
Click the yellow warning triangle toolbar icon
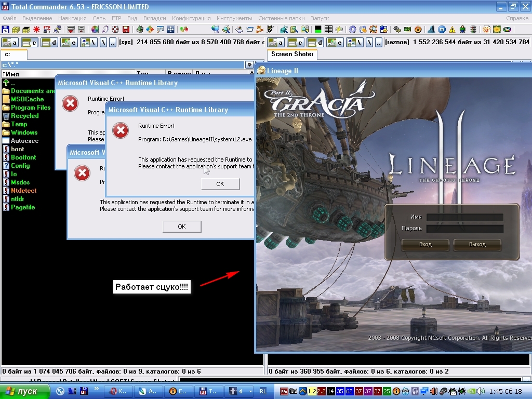(453, 30)
